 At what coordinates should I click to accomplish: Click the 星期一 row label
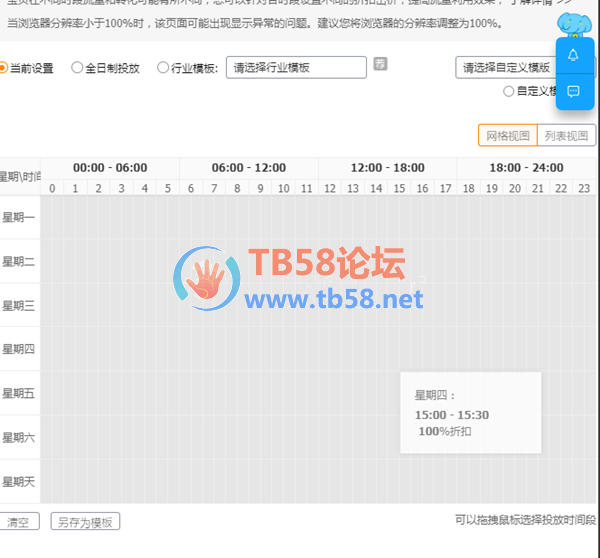[x=19, y=217]
